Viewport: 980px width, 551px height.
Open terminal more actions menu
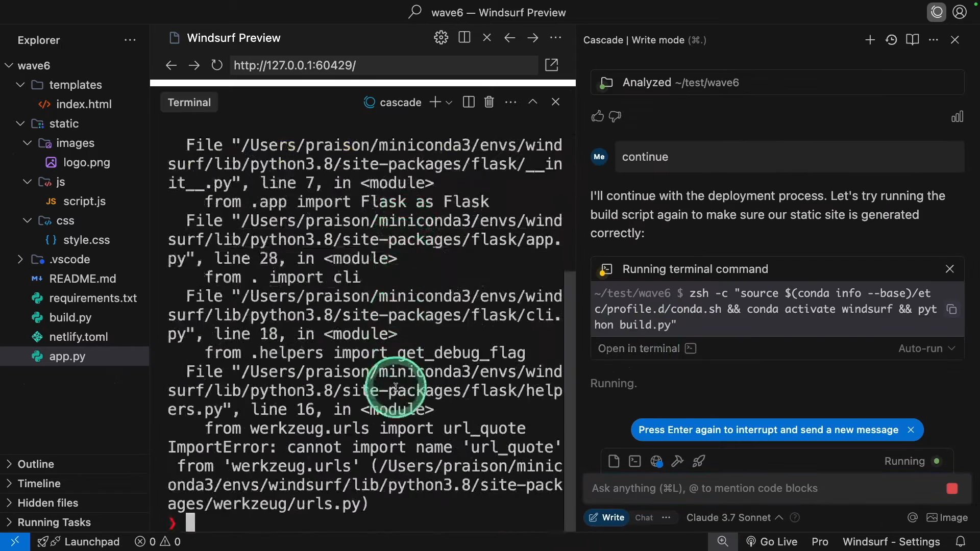pyautogui.click(x=510, y=102)
